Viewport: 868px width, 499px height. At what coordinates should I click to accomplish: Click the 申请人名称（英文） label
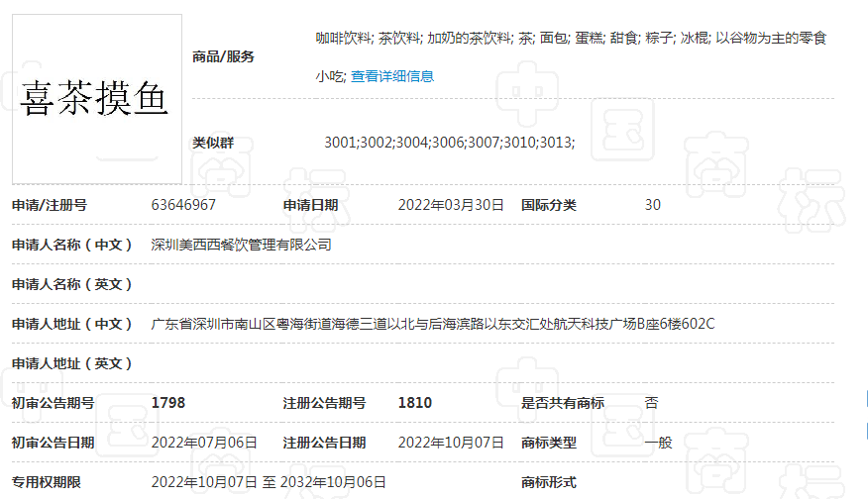coord(72,284)
